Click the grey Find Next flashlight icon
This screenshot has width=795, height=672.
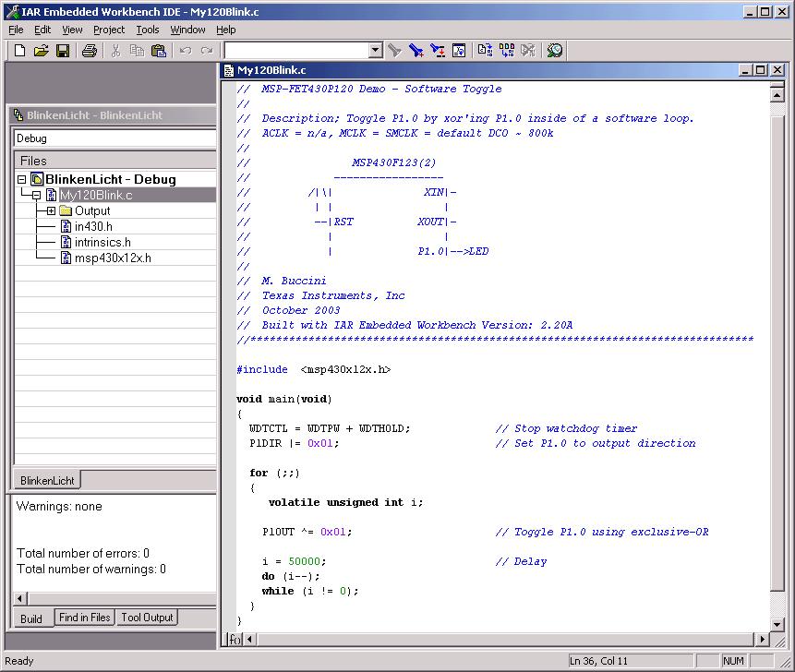click(394, 50)
